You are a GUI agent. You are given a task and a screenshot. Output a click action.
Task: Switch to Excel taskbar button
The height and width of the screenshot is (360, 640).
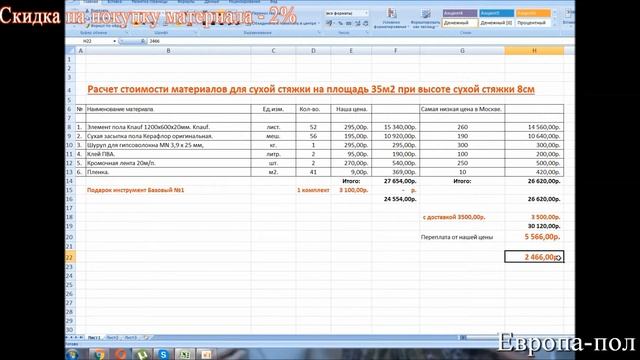[x=184, y=354]
